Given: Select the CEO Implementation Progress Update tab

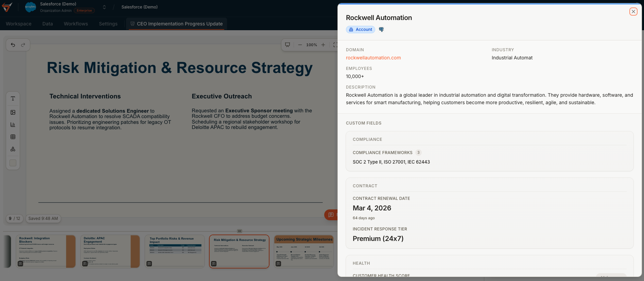Looking at the screenshot, I should (176, 24).
